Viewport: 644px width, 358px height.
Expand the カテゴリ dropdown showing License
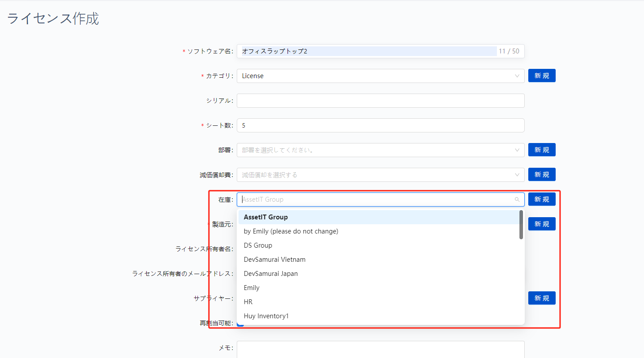(380, 76)
